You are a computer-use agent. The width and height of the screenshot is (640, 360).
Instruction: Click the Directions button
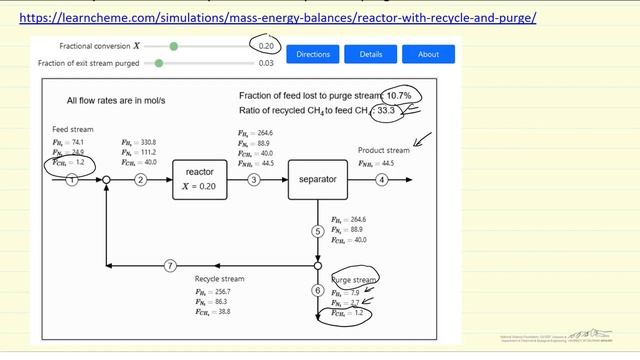point(313,54)
